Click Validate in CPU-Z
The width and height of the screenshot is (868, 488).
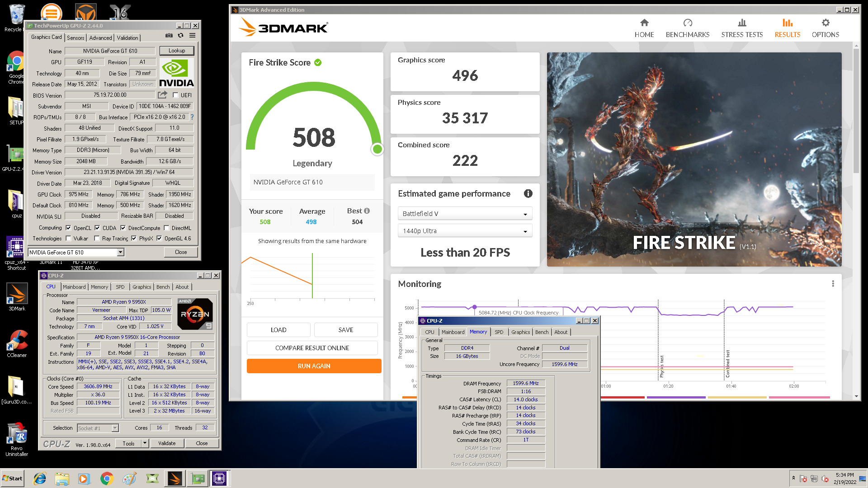click(167, 443)
